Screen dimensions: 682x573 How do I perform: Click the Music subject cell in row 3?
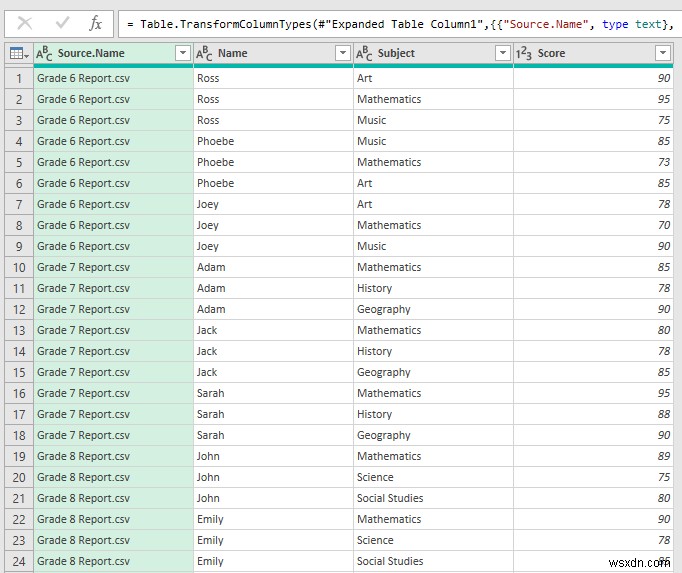[433, 120]
